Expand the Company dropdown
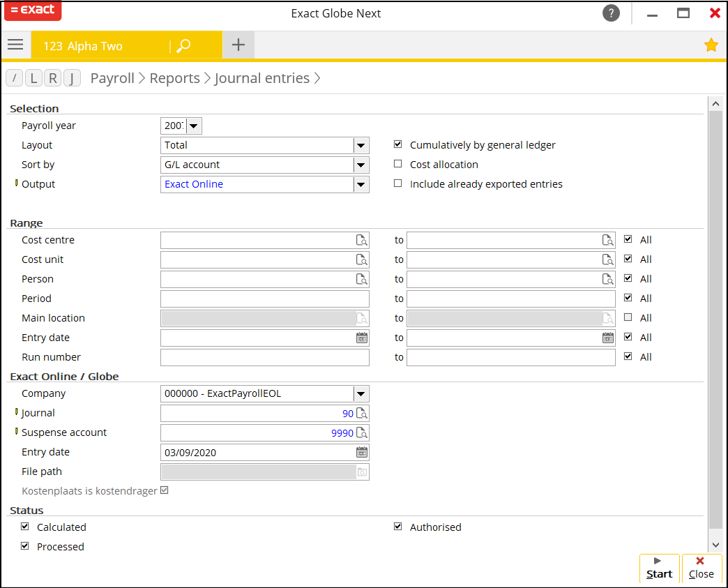 pos(361,394)
